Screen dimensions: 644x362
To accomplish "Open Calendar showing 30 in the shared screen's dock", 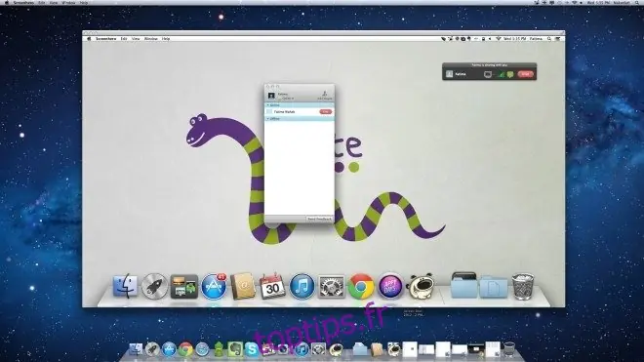I will [272, 286].
